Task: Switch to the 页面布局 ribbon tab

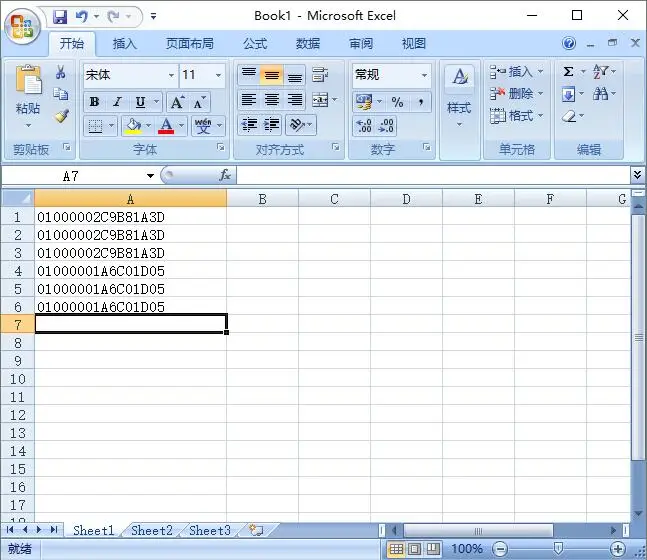Action: tap(189, 43)
